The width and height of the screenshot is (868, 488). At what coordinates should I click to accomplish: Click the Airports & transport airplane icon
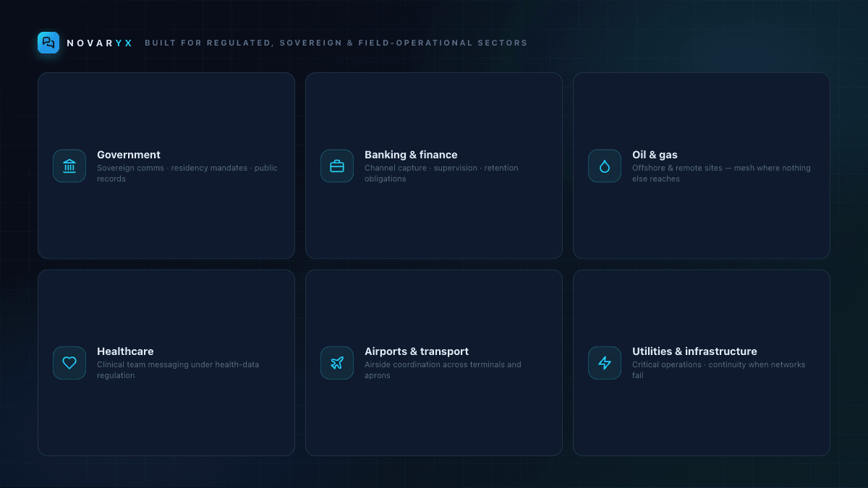(337, 363)
